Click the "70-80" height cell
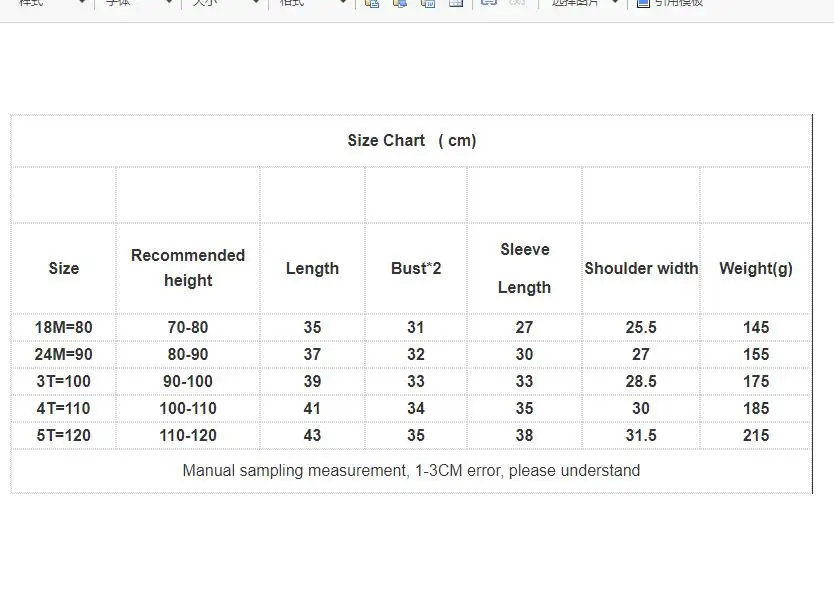 [188, 327]
